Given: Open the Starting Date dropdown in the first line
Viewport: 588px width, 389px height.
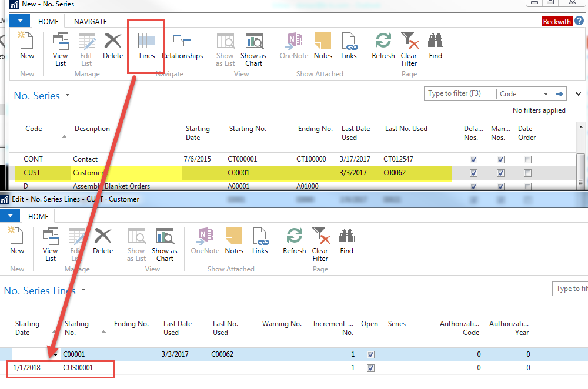Looking at the screenshot, I should point(56,355).
